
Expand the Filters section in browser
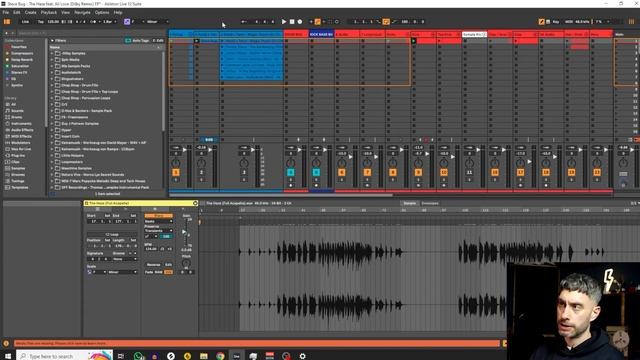tap(52, 41)
